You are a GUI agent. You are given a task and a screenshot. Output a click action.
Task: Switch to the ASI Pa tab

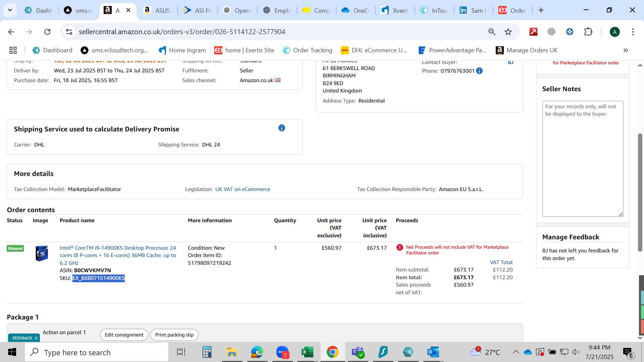tap(197, 10)
